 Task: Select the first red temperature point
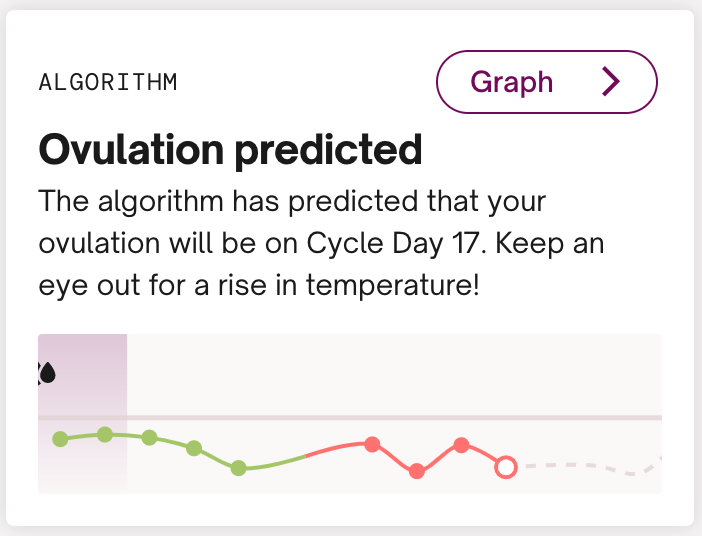point(372,444)
